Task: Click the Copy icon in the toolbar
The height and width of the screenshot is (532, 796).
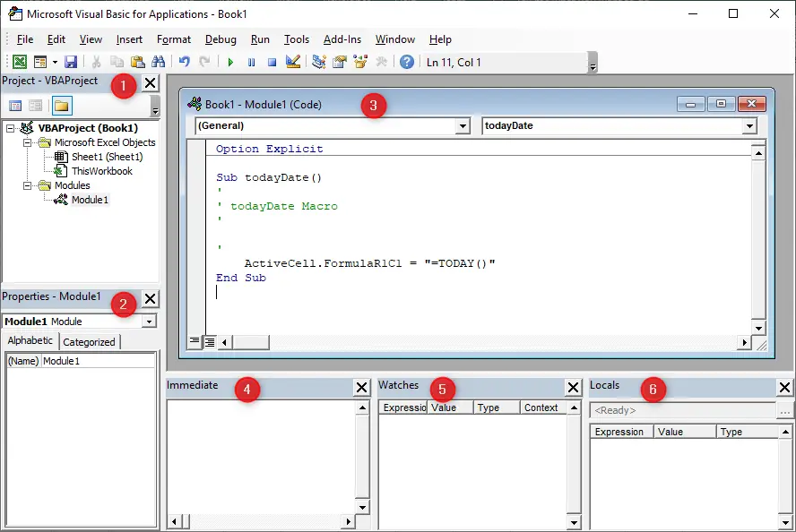Action: 117,62
